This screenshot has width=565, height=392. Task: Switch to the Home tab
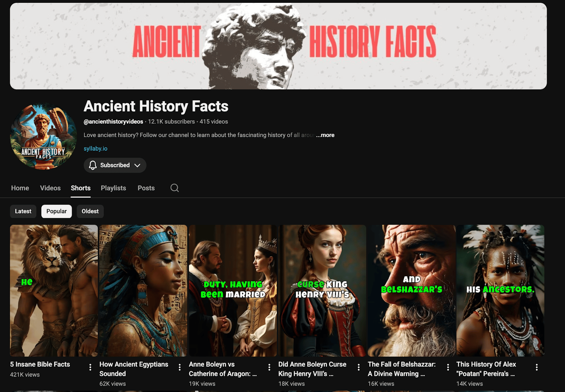[x=20, y=188]
